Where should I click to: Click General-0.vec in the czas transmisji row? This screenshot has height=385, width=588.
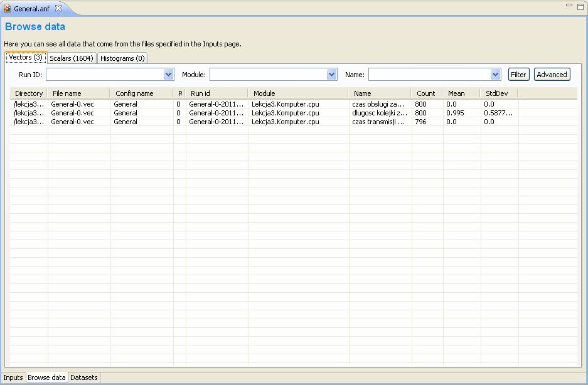[72, 122]
